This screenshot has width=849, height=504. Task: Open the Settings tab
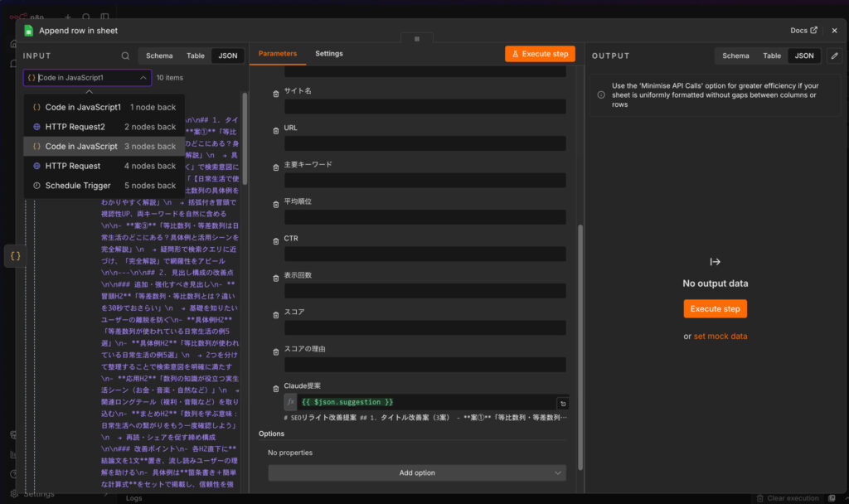(328, 54)
